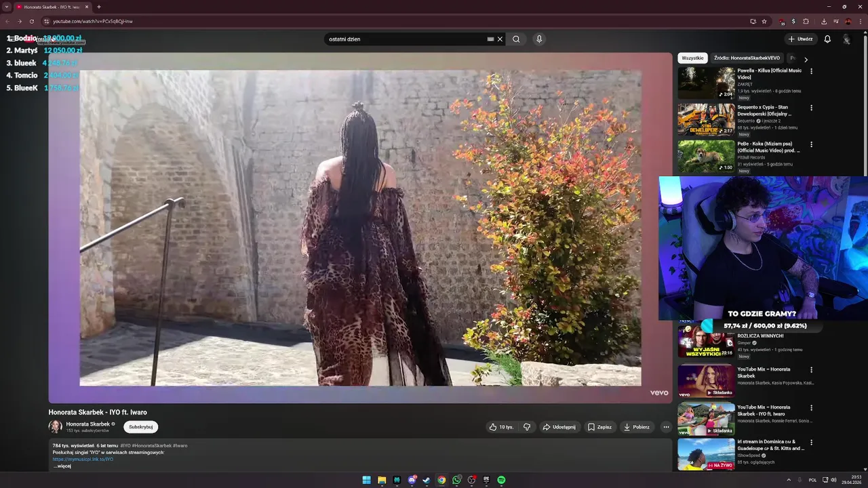868x488 pixels.
Task: Start voice search with the microphone icon
Action: tap(539, 39)
